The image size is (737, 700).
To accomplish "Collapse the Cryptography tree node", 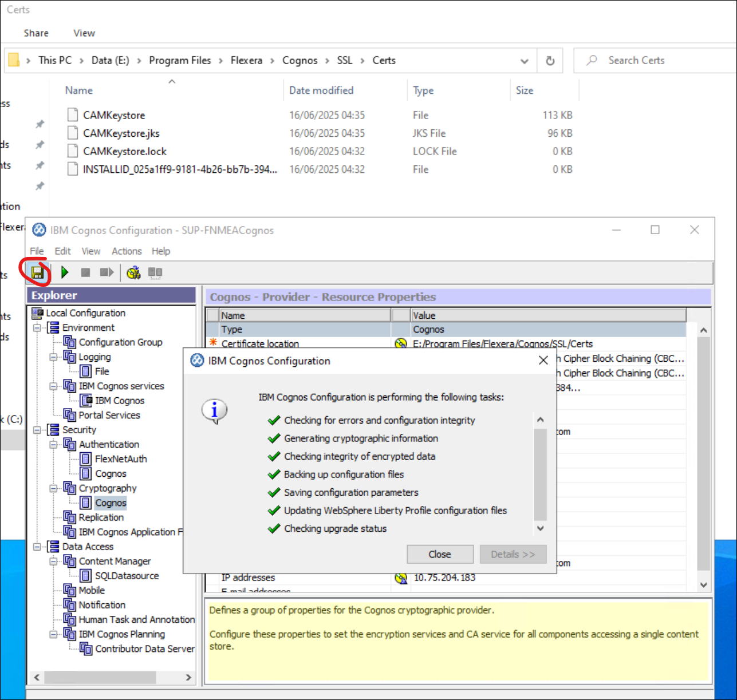I will pos(53,488).
